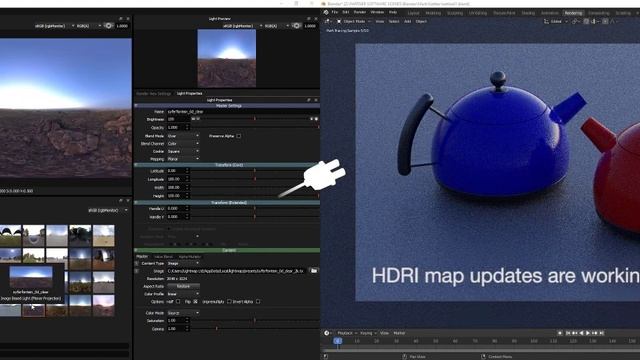Open the Cookie shape dropdown
The image size is (640, 360).
(x=183, y=151)
